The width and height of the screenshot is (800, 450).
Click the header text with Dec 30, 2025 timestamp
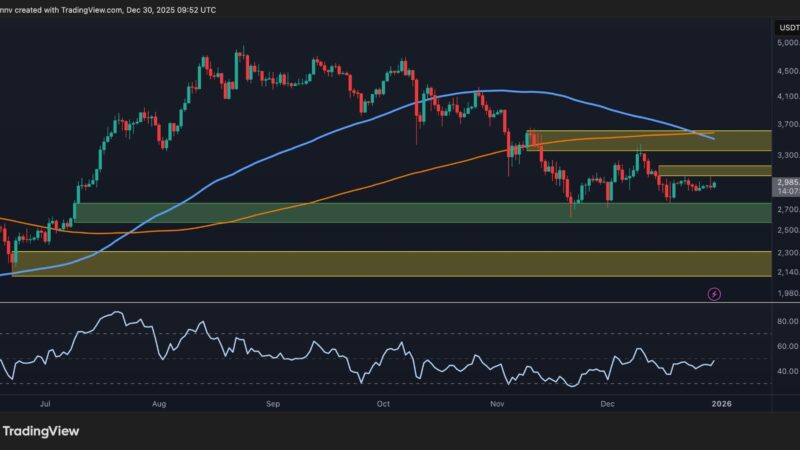(x=108, y=10)
